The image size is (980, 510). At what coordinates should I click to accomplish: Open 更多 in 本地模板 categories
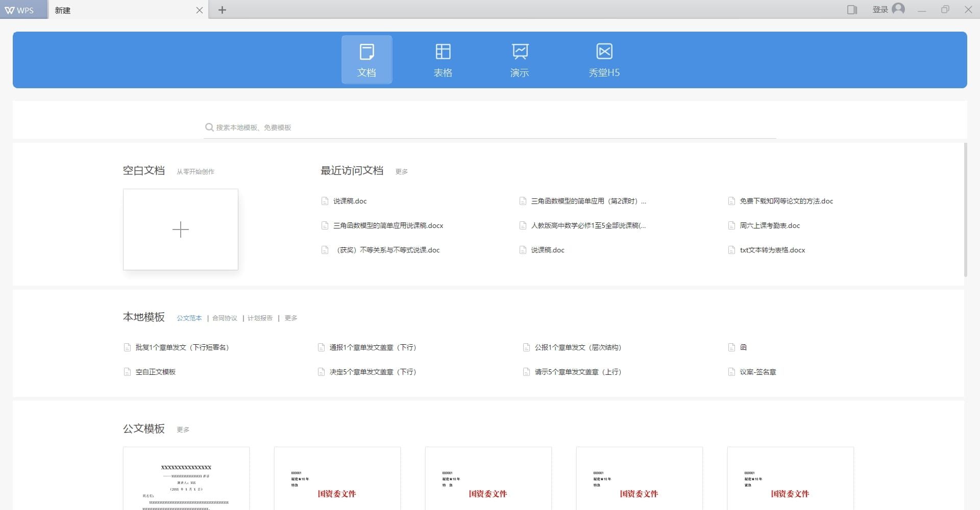coord(291,318)
